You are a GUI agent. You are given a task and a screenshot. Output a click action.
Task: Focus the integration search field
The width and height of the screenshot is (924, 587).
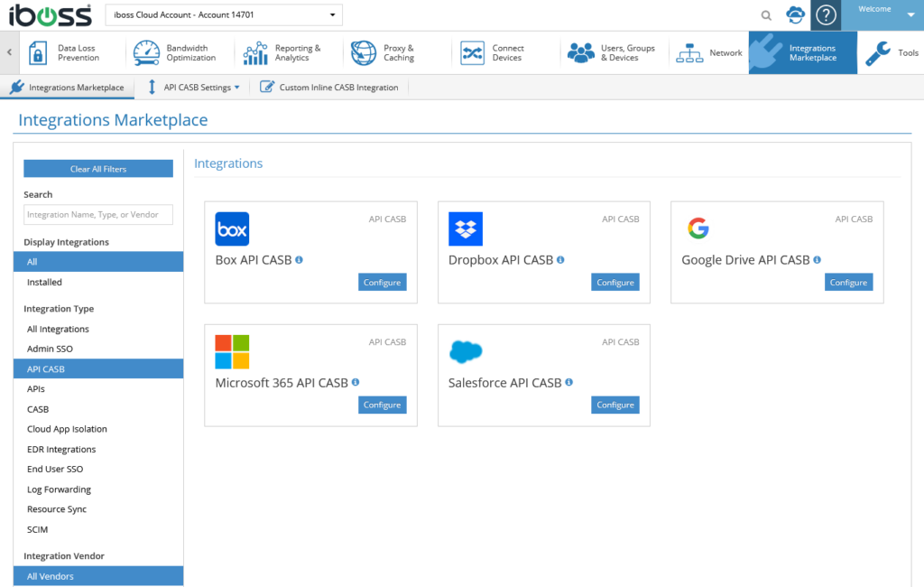click(x=98, y=215)
